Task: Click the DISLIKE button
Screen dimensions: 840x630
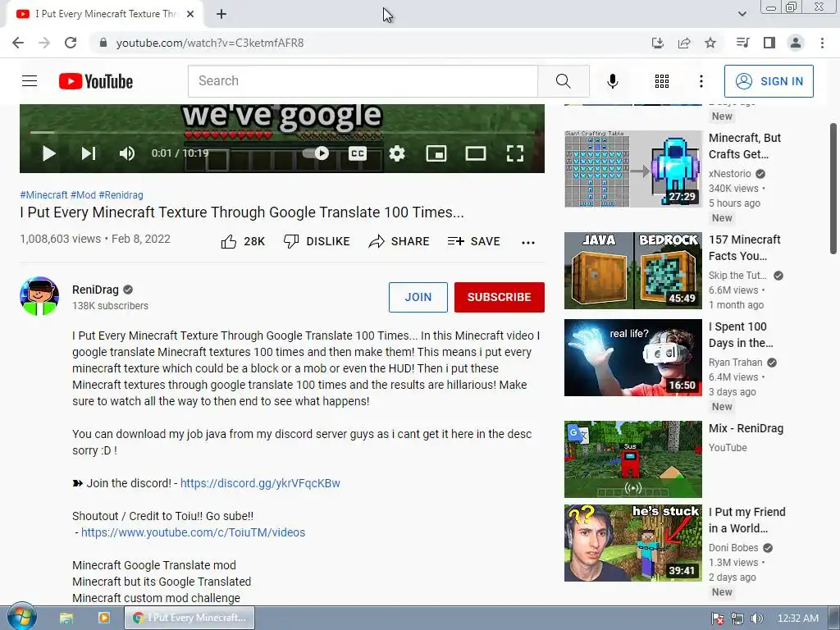Action: (x=317, y=242)
